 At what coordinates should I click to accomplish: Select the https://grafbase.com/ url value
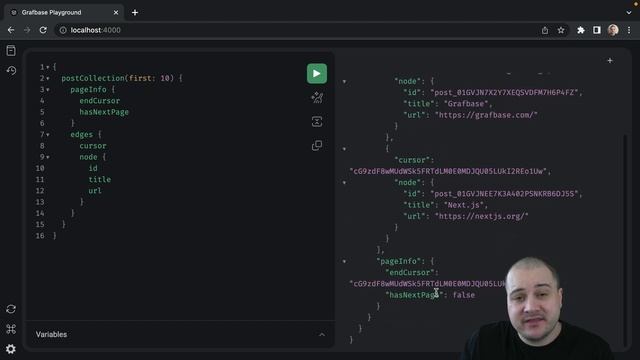click(486, 115)
